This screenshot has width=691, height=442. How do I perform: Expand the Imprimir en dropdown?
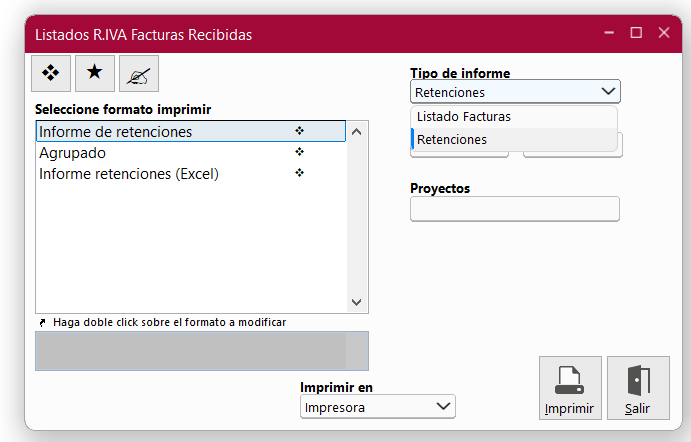(x=377, y=407)
